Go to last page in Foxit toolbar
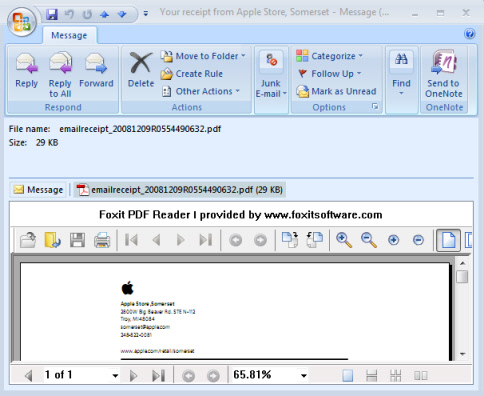 pos(205,240)
